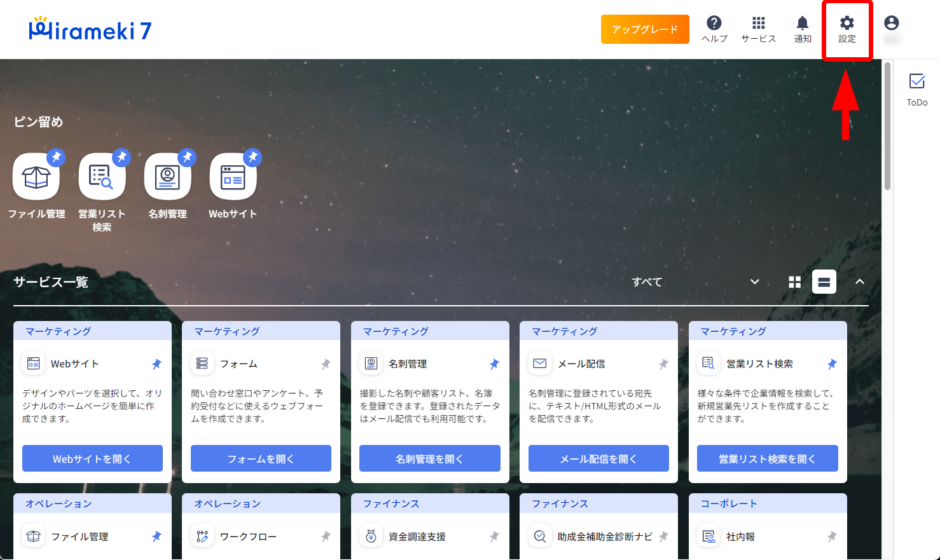Open the 設定 gear settings
Image resolution: width=940 pixels, height=560 pixels.
pos(847,29)
